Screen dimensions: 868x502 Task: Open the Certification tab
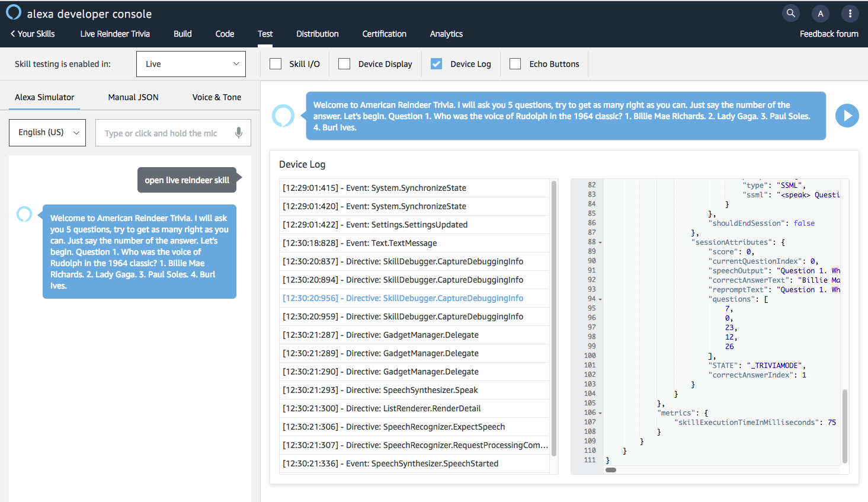(x=384, y=34)
